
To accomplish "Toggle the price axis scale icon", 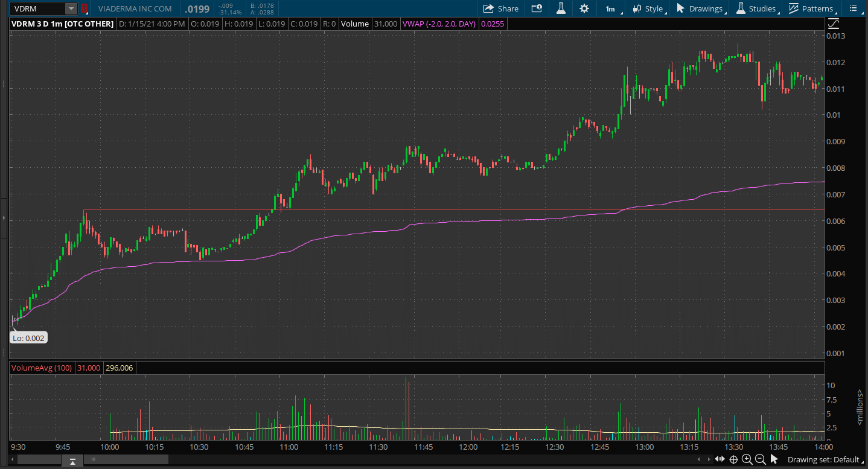I will (834, 24).
